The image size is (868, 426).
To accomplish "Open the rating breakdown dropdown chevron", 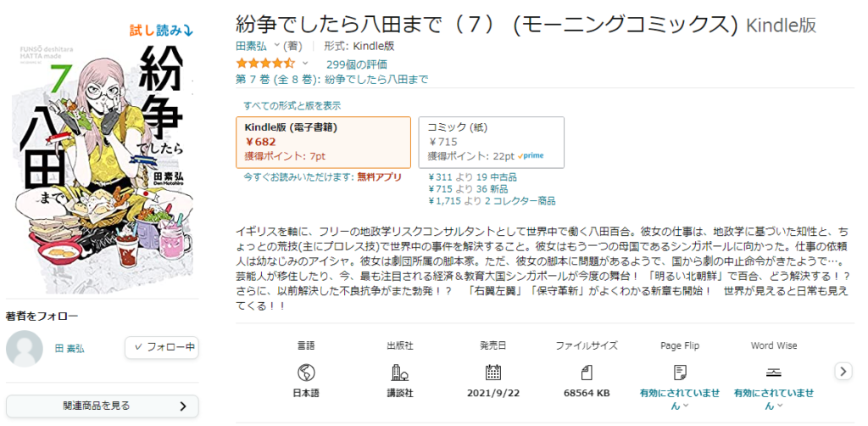I will coord(304,63).
